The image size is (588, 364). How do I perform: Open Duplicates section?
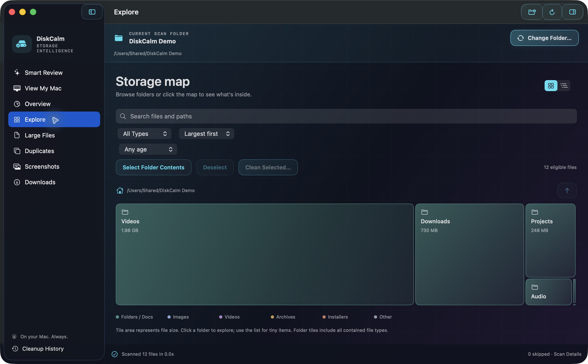pos(54,151)
